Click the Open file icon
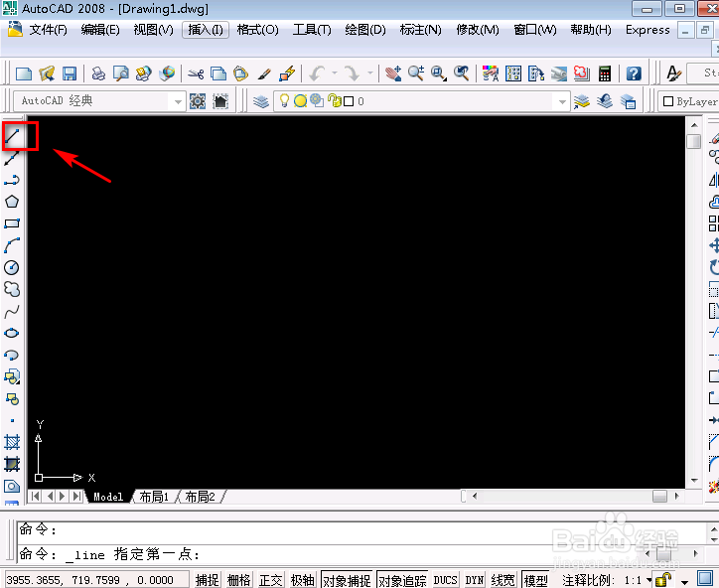The width and height of the screenshot is (719, 588). [x=47, y=73]
